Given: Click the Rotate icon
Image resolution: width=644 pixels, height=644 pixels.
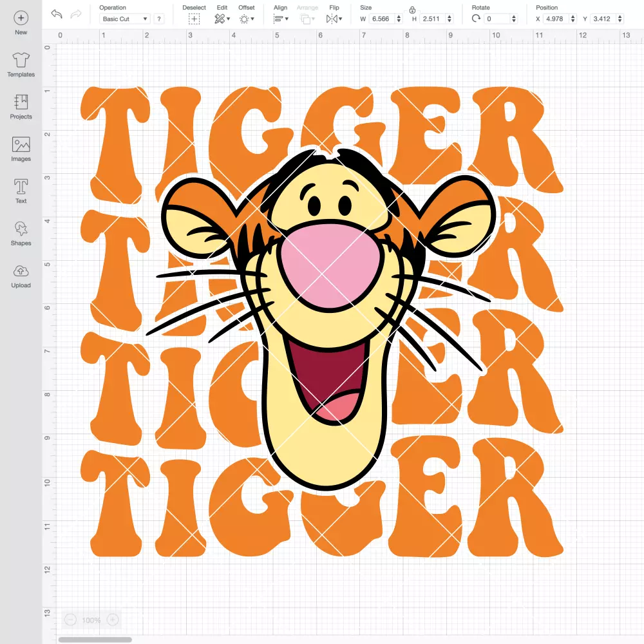Looking at the screenshot, I should [476, 19].
